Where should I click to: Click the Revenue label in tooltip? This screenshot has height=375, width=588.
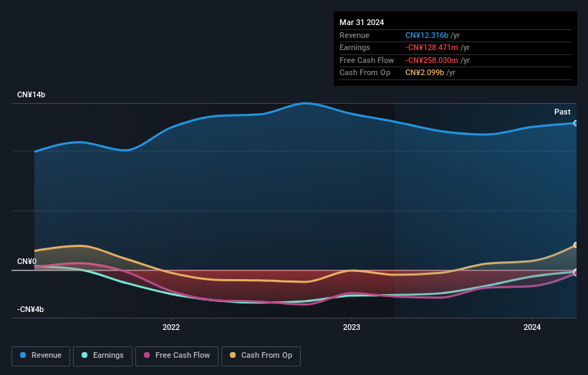[355, 35]
